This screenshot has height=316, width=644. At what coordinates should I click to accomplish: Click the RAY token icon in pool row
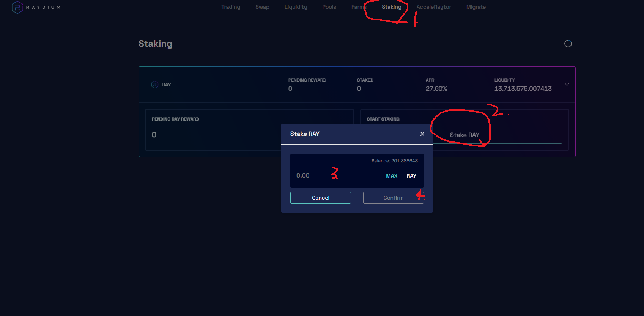(x=154, y=85)
